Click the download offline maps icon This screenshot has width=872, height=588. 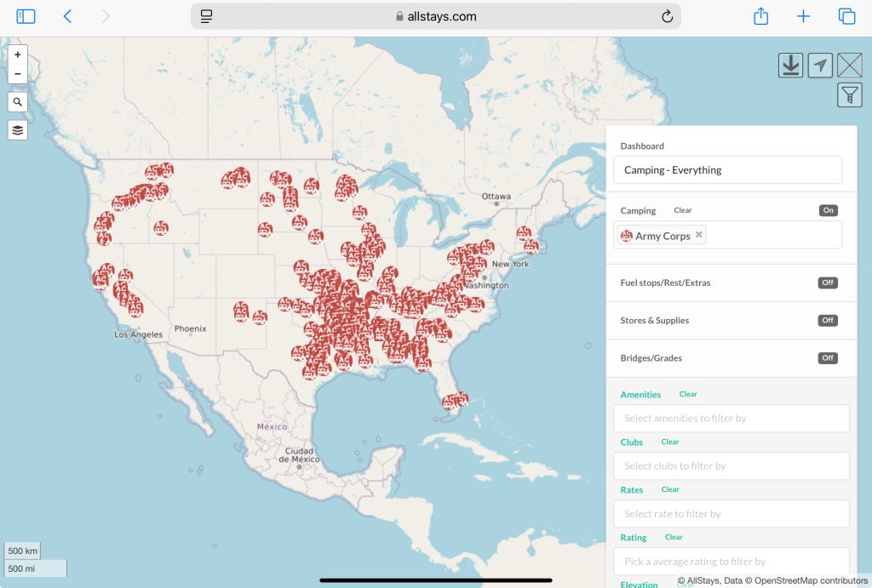coord(790,64)
